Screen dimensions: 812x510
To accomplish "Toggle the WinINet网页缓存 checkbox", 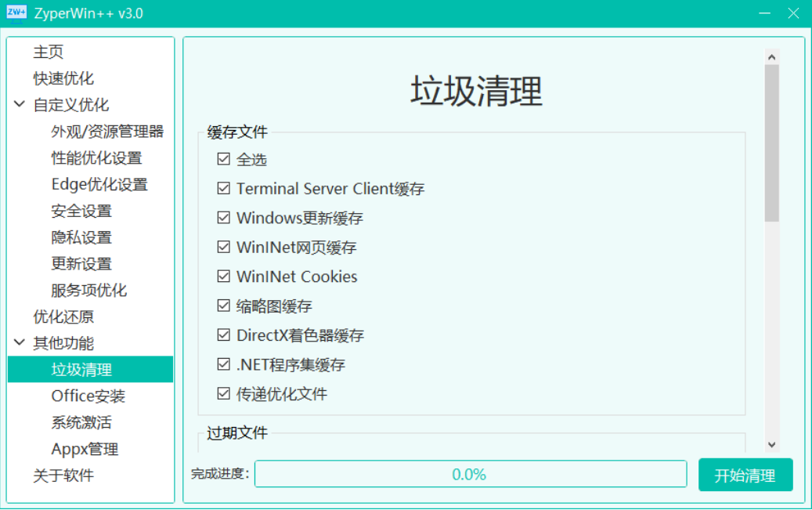I will [x=224, y=247].
